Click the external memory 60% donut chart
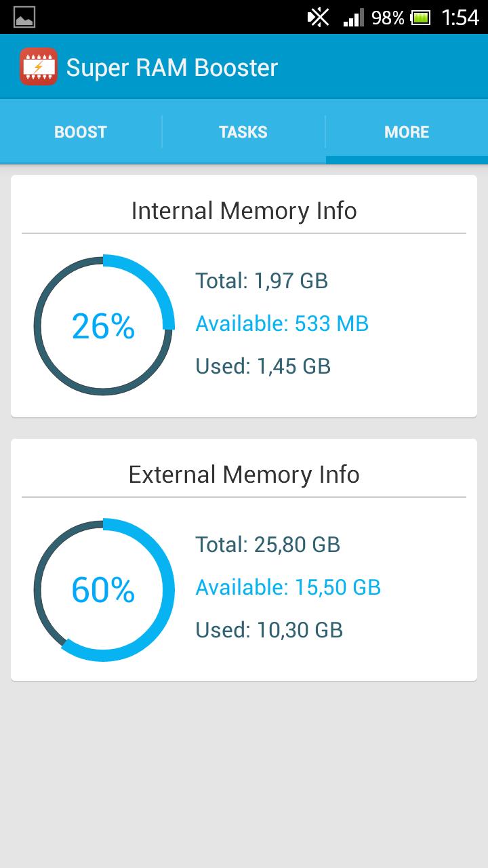Screen dimensions: 488x868 (x=103, y=590)
